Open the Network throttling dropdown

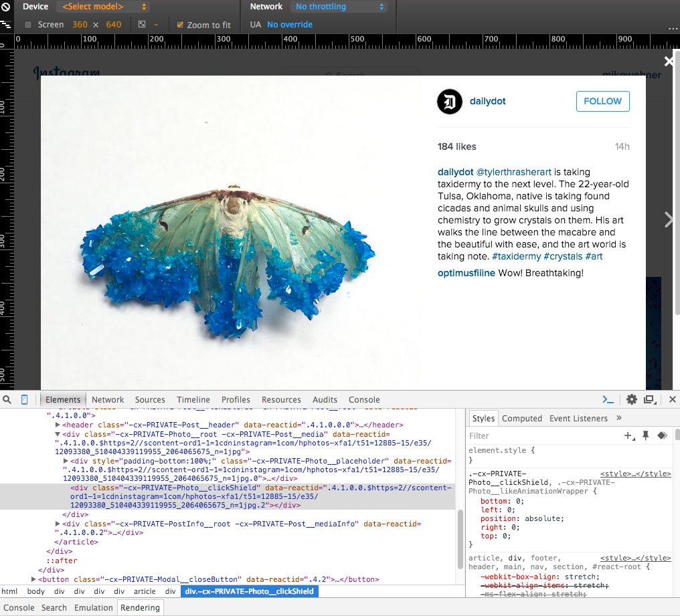pos(340,7)
